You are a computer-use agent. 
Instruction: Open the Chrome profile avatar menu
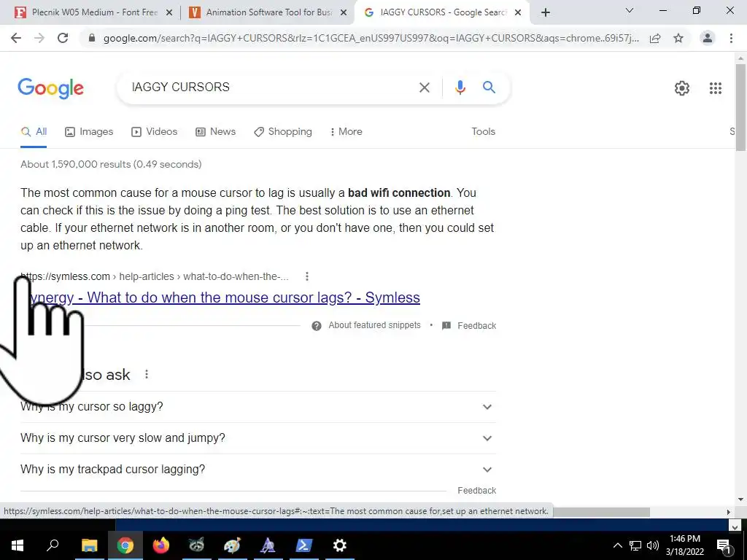[x=708, y=38]
